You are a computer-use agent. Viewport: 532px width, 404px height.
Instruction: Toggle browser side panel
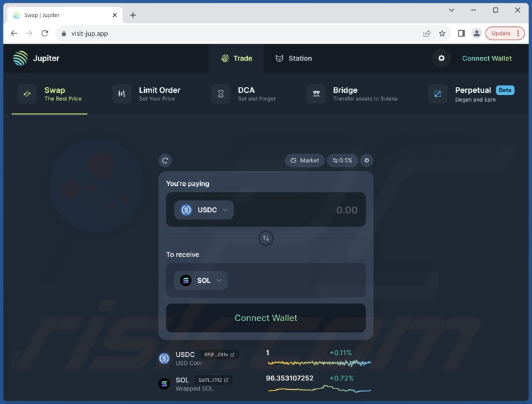(461, 33)
